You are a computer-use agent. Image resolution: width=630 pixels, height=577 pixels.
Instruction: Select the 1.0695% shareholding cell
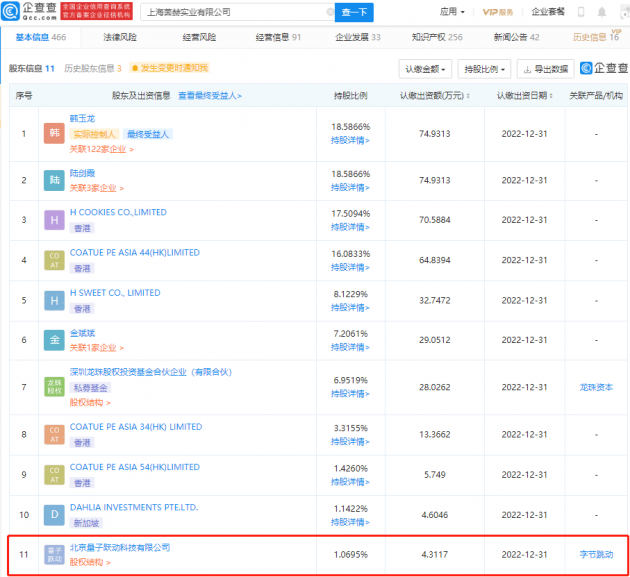pos(351,555)
